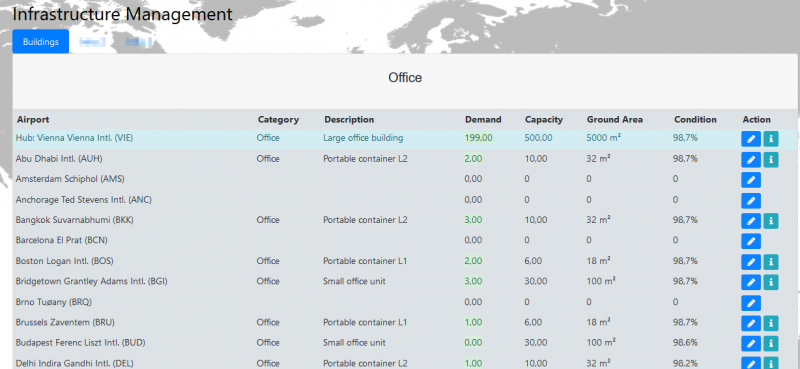The height and width of the screenshot is (369, 800).
Task: Edit Anchorage Ted Stevens Intl. entry
Action: click(x=751, y=201)
